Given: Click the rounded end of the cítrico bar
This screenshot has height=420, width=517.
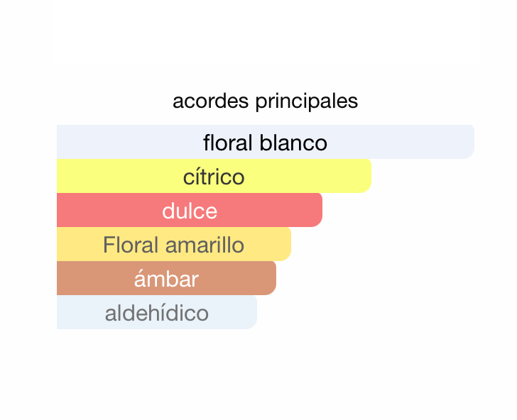Looking at the screenshot, I should coord(364,176).
